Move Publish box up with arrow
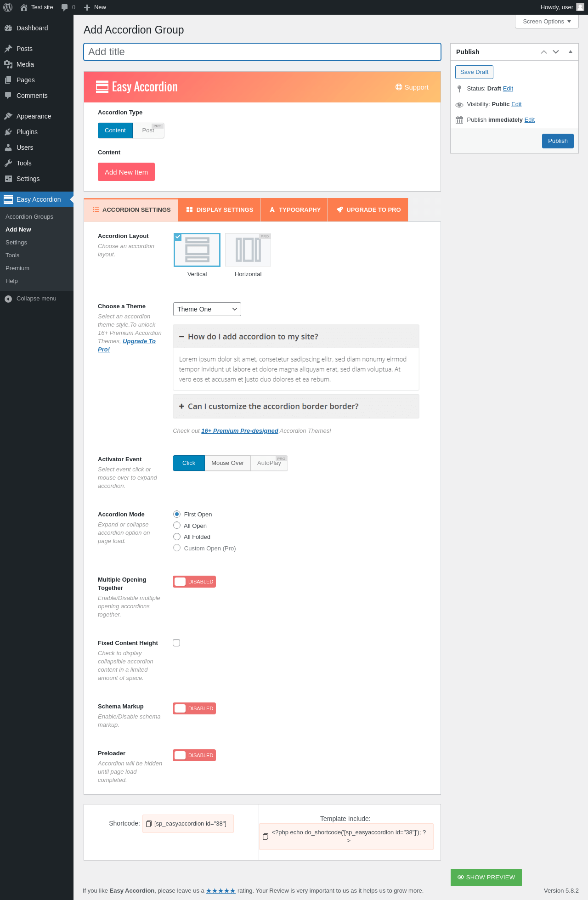Image resolution: width=588 pixels, height=900 pixels. 544,52
